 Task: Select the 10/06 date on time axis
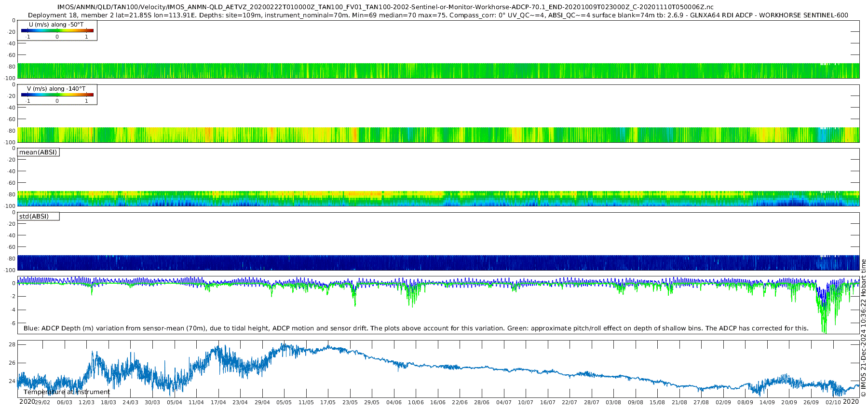416,402
